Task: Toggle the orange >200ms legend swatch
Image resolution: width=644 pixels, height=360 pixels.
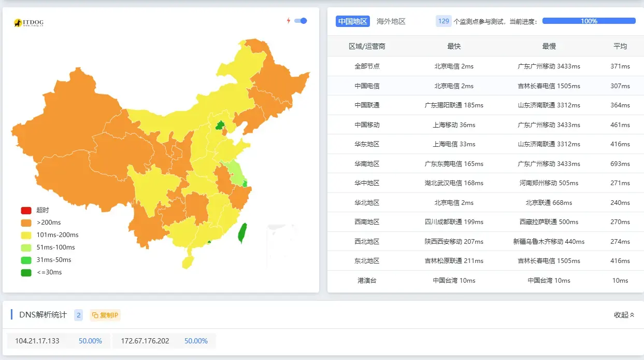Action: pyautogui.click(x=26, y=223)
